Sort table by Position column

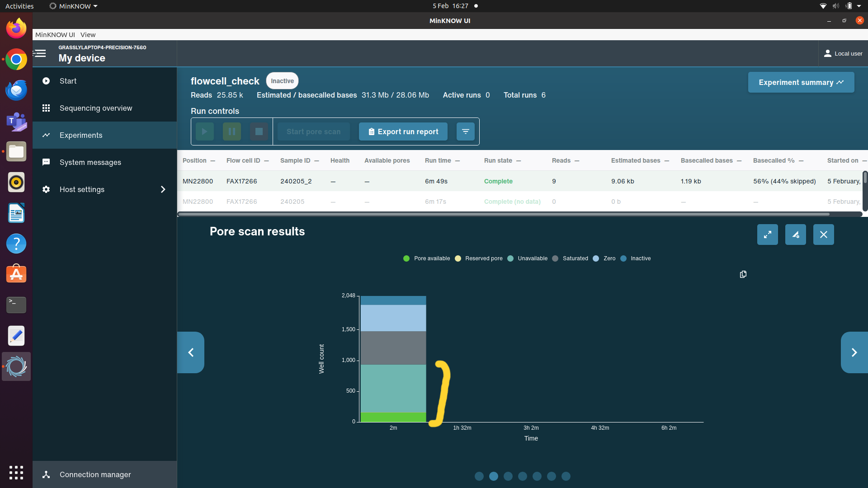coord(199,160)
